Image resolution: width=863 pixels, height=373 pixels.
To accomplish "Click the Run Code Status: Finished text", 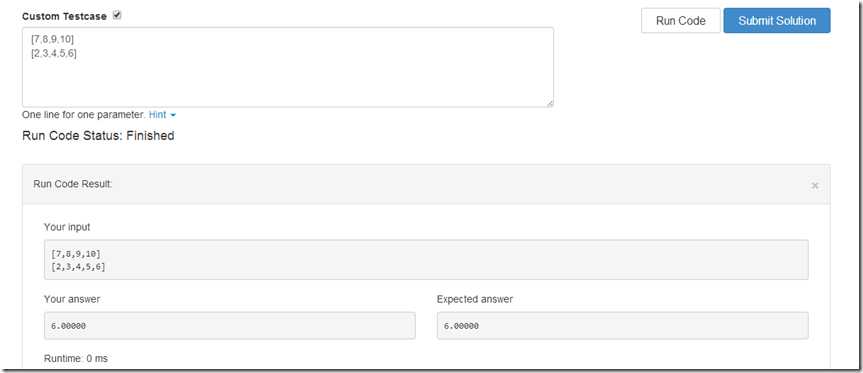I will (98, 136).
